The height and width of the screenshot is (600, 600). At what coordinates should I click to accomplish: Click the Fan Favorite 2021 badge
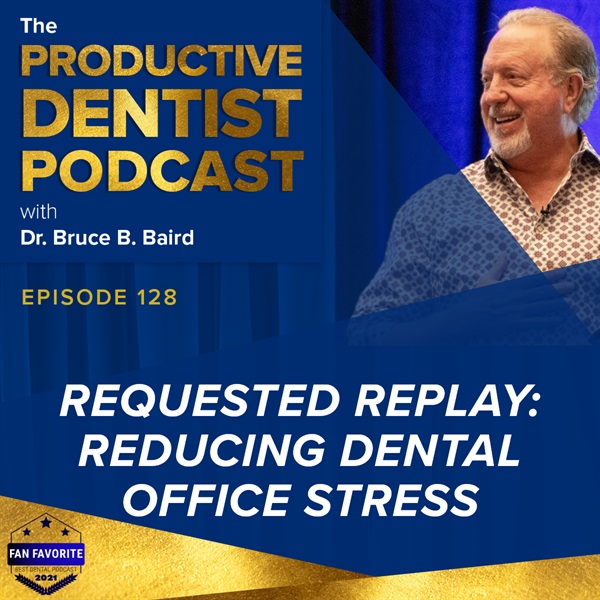tap(46, 554)
